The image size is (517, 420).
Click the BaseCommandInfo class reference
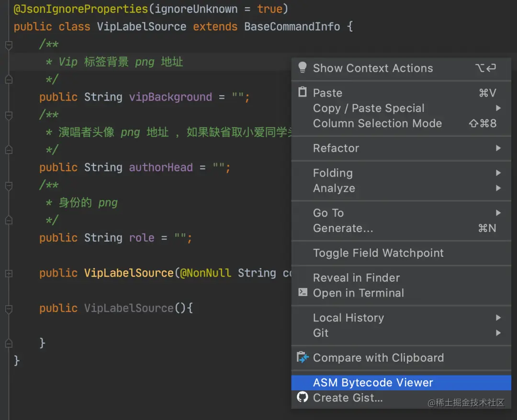(x=292, y=26)
